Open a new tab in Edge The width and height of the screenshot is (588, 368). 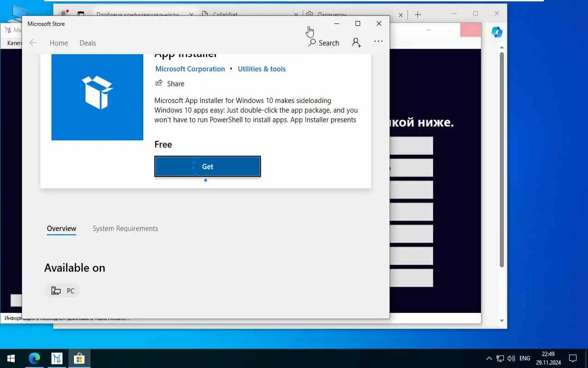click(418, 15)
